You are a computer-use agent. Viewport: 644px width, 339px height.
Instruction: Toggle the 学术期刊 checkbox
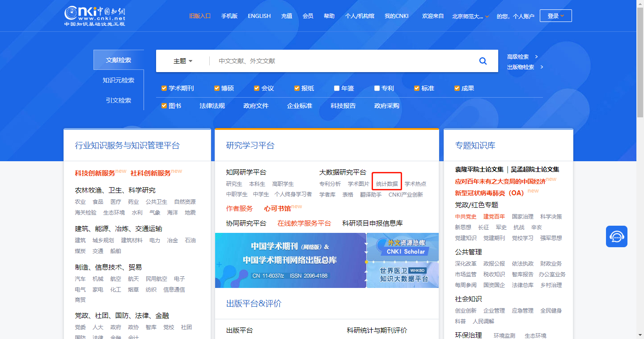click(164, 88)
